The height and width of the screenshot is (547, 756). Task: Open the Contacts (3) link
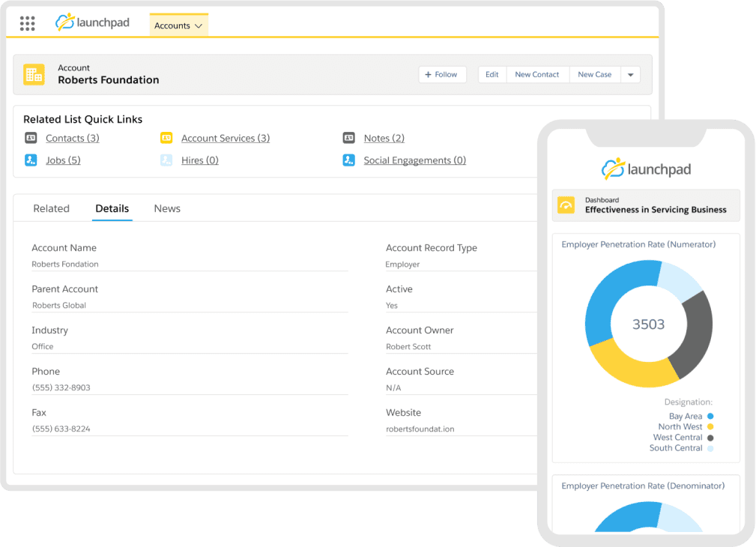coord(73,138)
